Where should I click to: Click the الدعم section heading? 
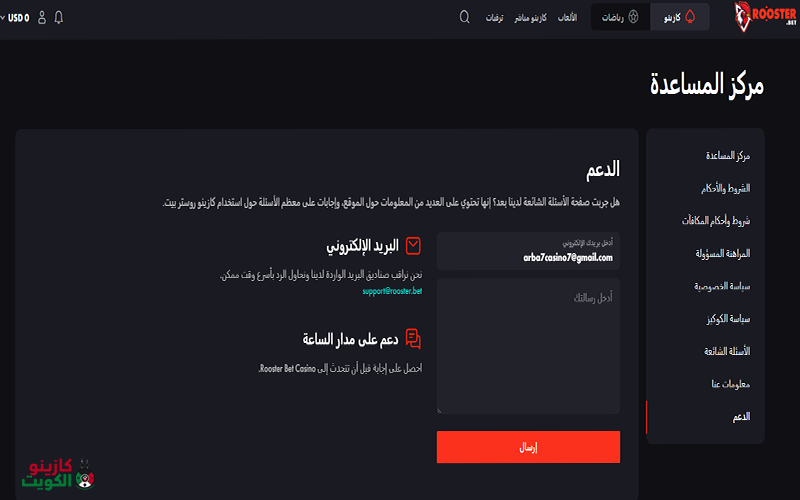coord(603,169)
